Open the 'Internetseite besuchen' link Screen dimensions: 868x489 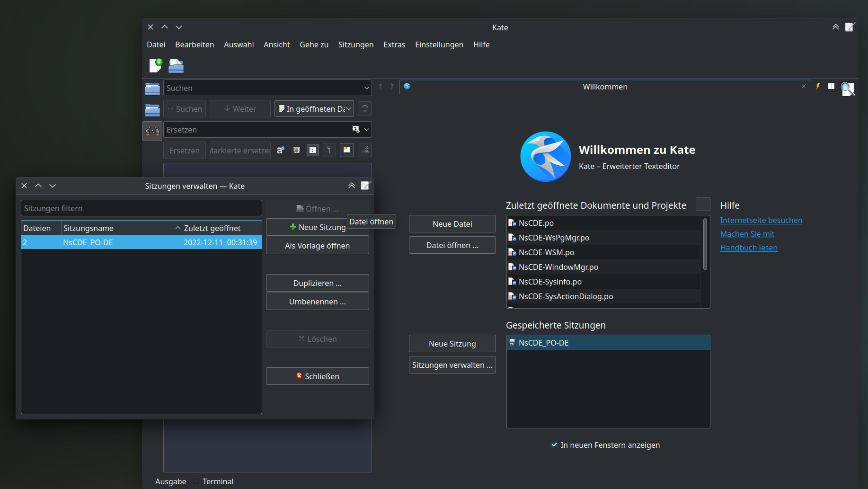[x=761, y=220]
